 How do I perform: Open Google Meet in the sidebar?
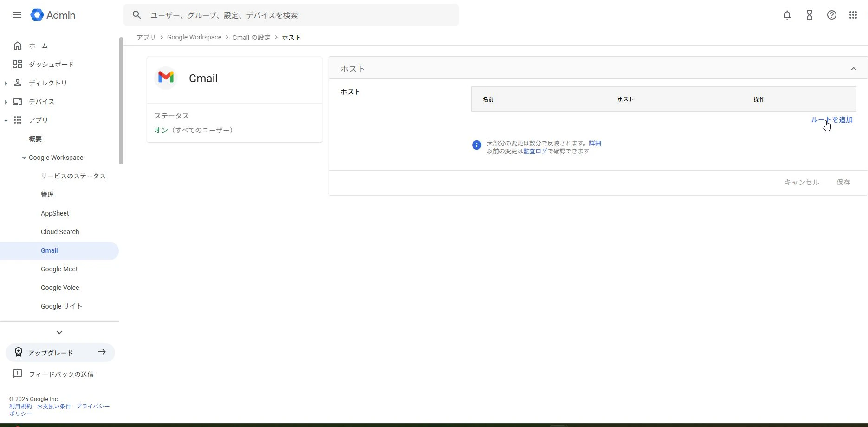click(59, 269)
